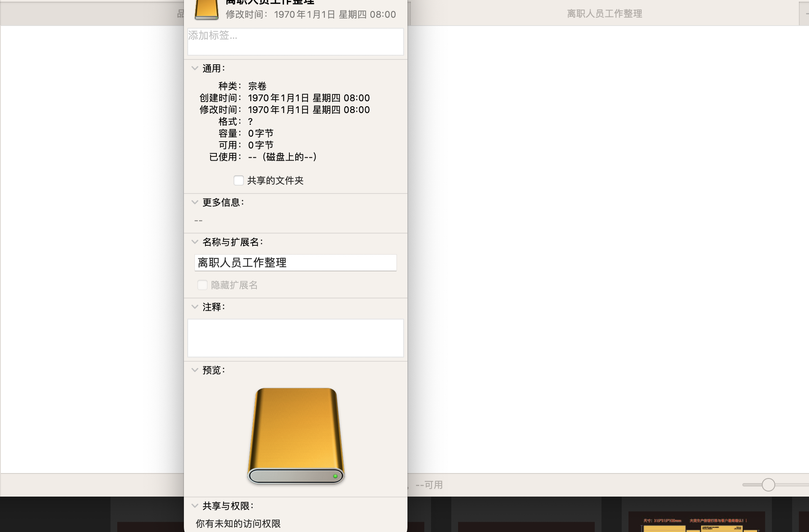Click the 你有未知的访问权限 permissions text

(x=238, y=524)
